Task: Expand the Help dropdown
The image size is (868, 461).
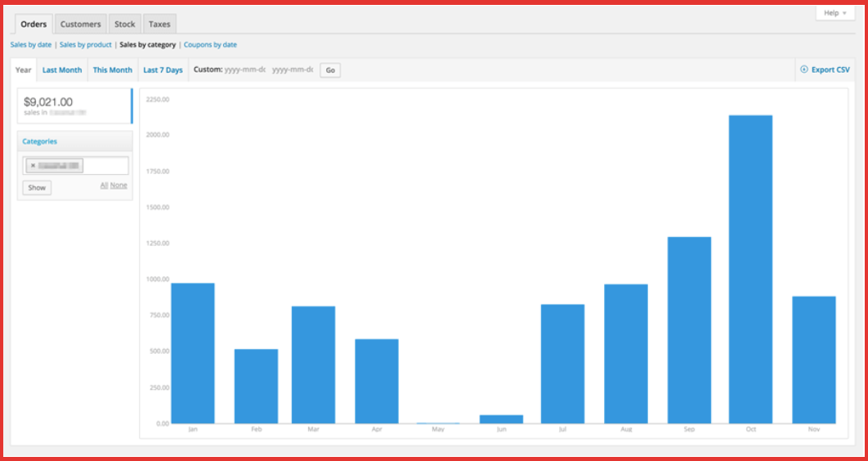Action: (x=834, y=13)
